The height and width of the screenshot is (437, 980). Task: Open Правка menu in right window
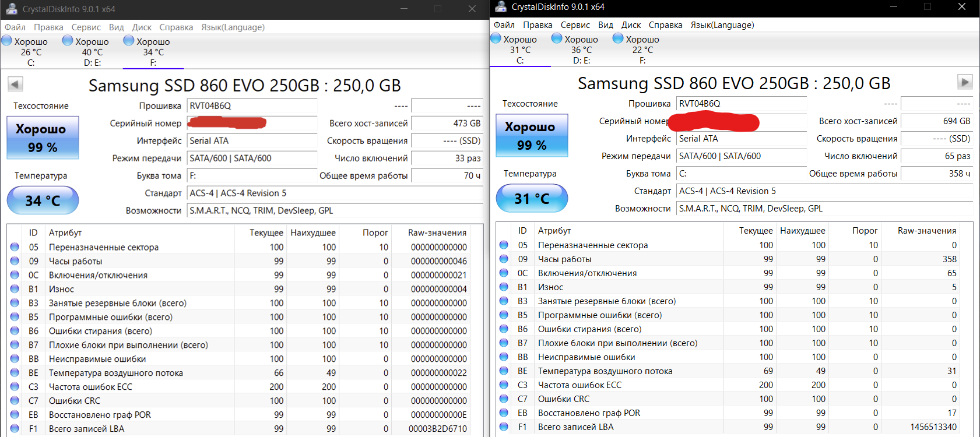538,25
